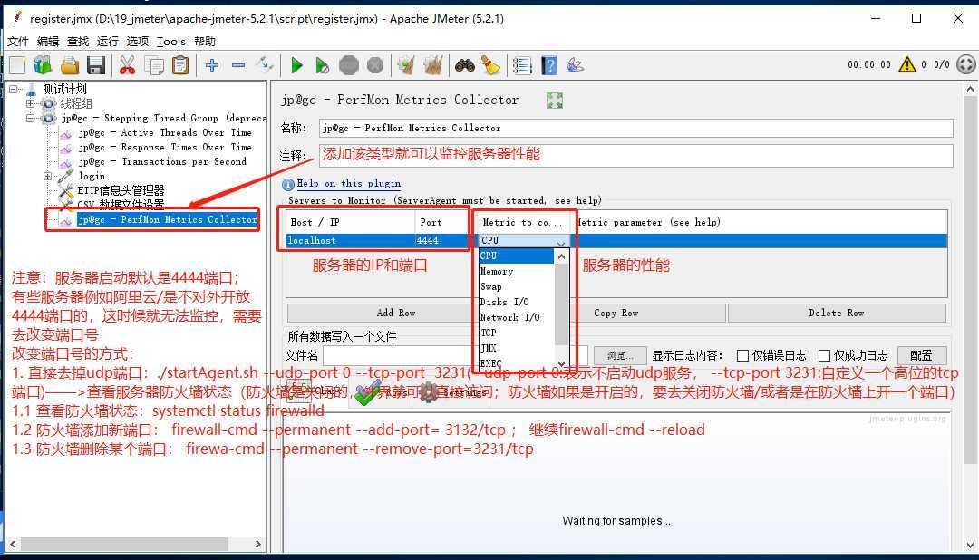
Task: Open the 编辑 menu
Action: [48, 41]
